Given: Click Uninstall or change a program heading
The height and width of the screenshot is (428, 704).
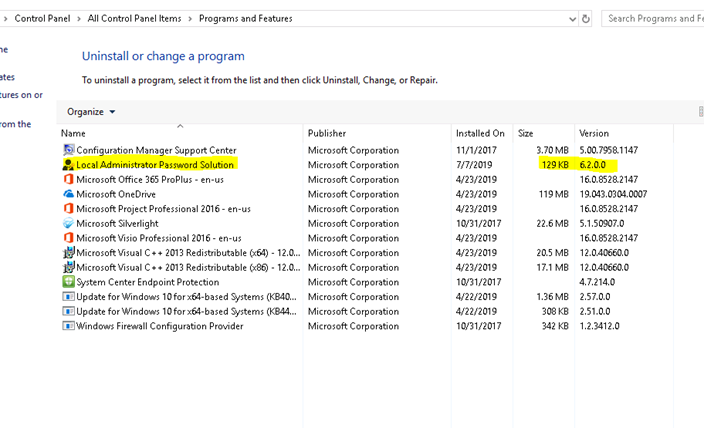Looking at the screenshot, I should coord(163,56).
